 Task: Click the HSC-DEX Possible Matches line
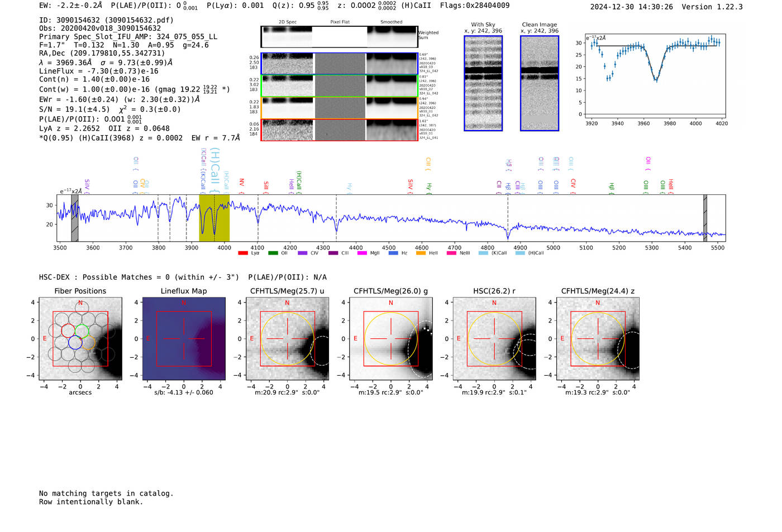[x=183, y=277]
